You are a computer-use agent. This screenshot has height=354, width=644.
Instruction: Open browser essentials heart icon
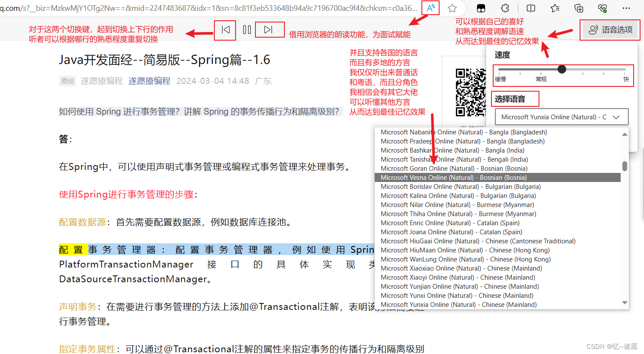(x=603, y=8)
